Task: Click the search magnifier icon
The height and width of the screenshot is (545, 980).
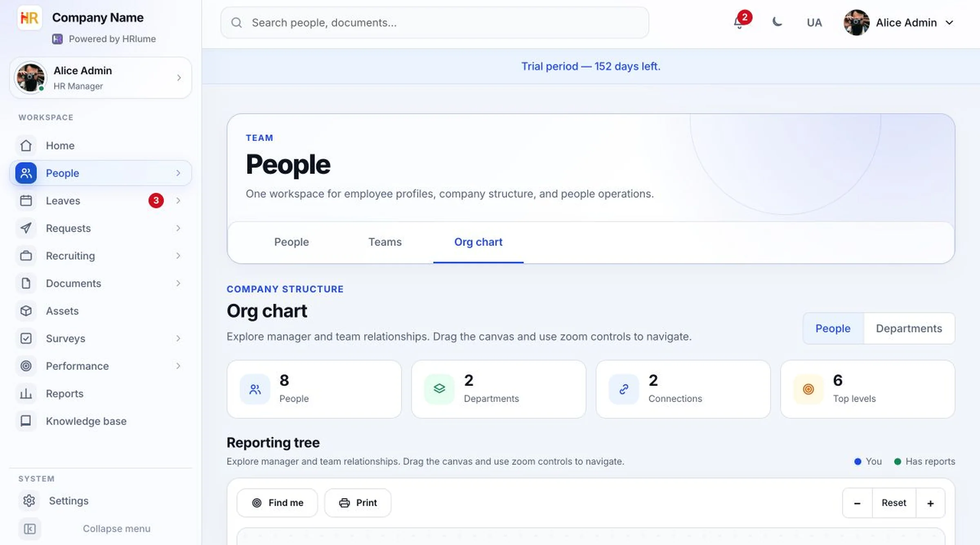Action: (x=236, y=22)
